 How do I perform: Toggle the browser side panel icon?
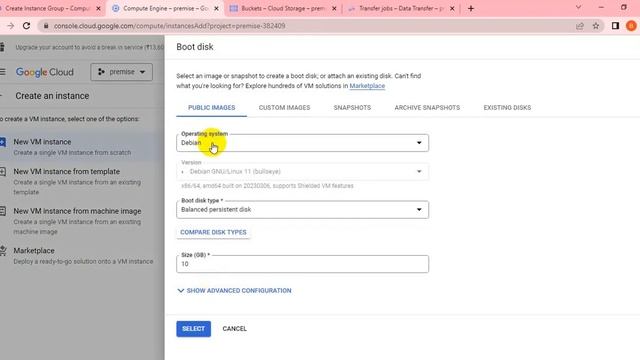tap(615, 26)
